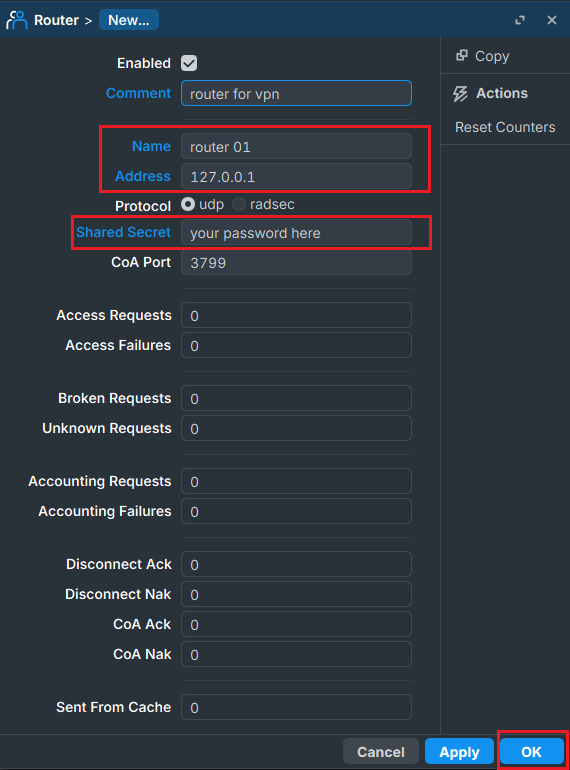Click the blue Name label
570x770 pixels.
(x=151, y=146)
